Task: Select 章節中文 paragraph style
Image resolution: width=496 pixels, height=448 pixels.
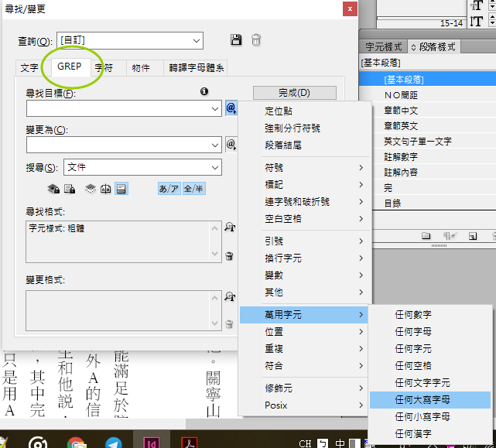Action: pyautogui.click(x=401, y=111)
